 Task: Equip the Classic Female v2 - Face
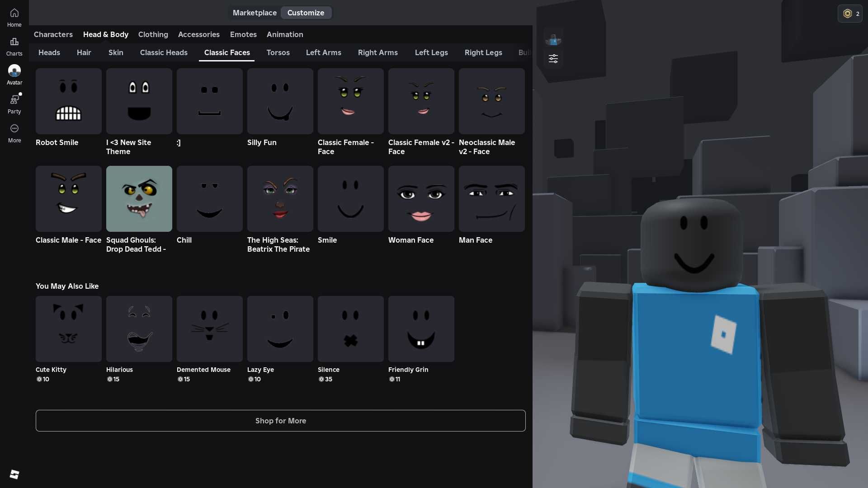(421, 101)
